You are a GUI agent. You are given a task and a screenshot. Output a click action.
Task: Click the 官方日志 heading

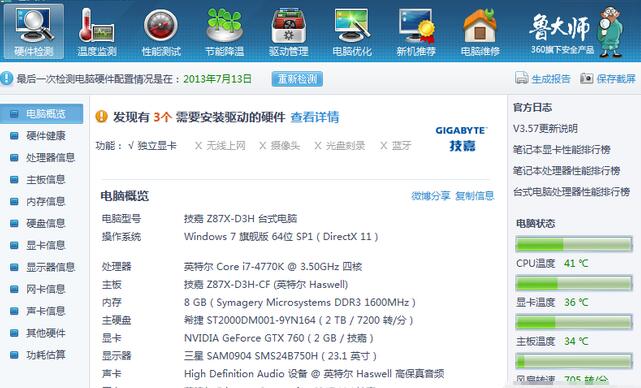point(532,108)
